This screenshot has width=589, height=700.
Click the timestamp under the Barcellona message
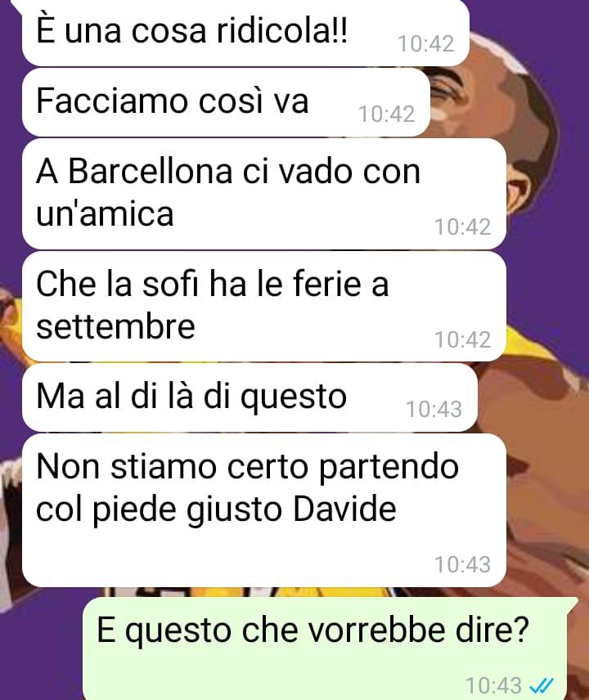[463, 227]
